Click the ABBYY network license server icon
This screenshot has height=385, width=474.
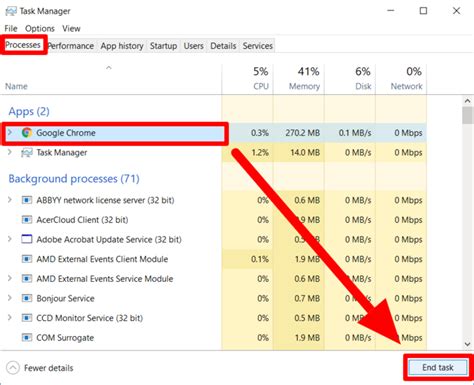pyautogui.click(x=27, y=200)
